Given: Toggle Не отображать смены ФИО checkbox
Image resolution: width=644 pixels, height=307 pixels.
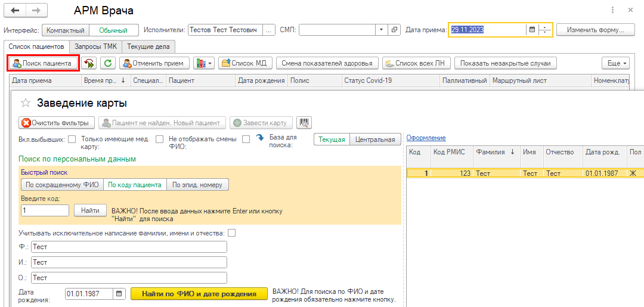Looking at the screenshot, I should point(246,139).
